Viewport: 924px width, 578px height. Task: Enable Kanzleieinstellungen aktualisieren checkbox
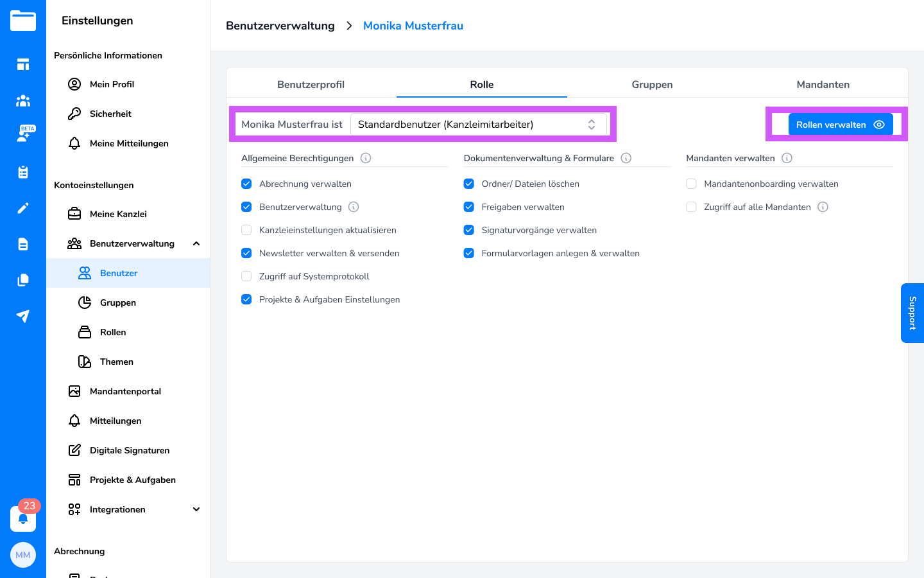coord(246,230)
